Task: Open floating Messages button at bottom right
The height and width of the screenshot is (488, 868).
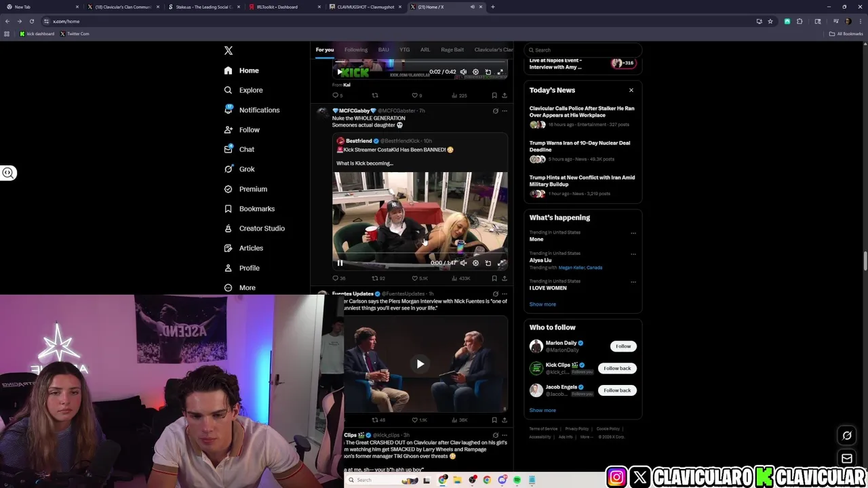Action: point(847,458)
